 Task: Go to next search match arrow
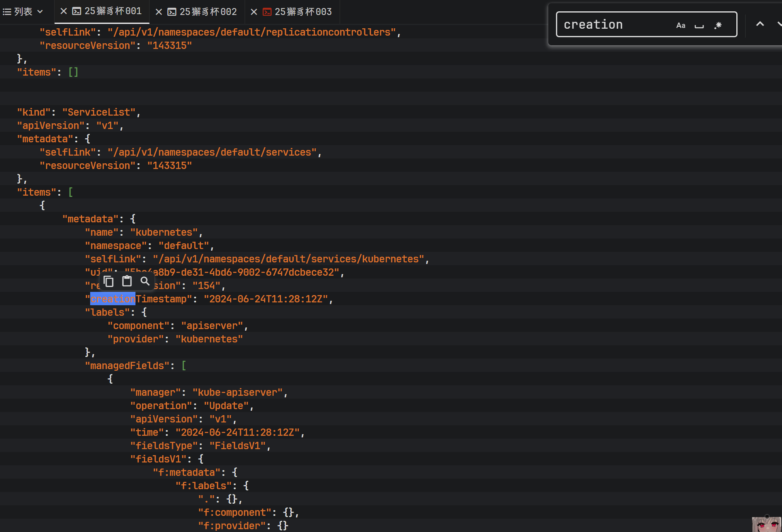click(779, 24)
